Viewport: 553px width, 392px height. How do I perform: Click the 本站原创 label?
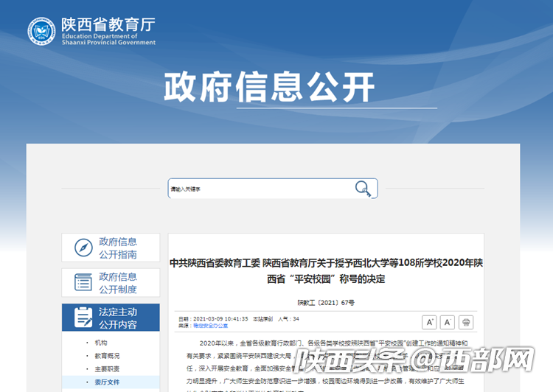pyautogui.click(x=262, y=318)
